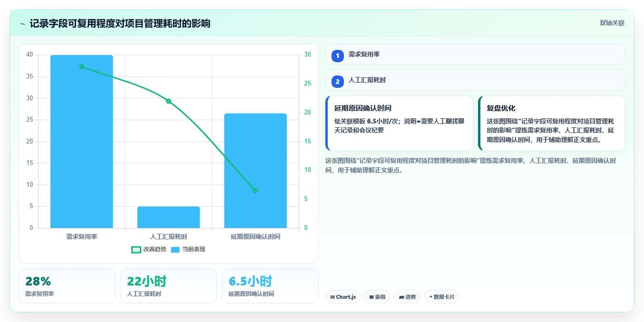Click the right axis value 30
644x322 pixels.
[x=307, y=55]
